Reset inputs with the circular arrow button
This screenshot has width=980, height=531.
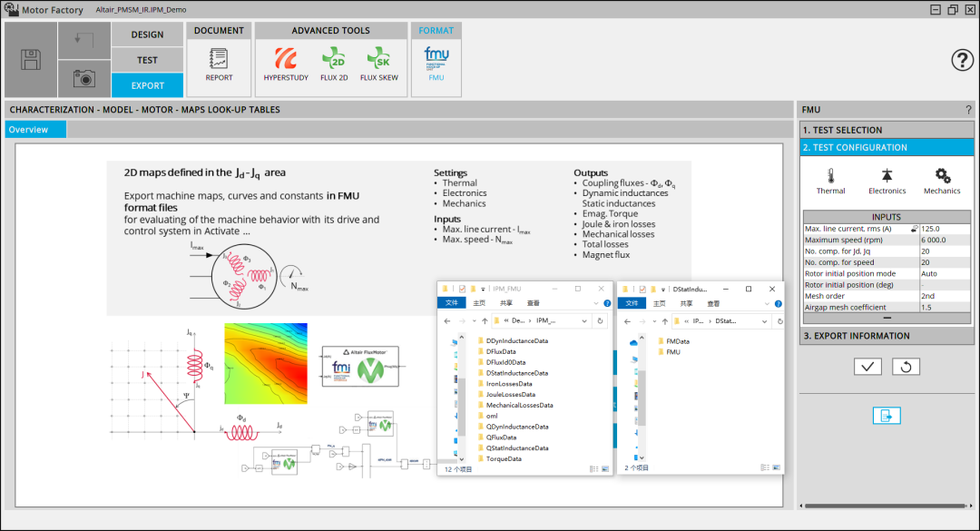pyautogui.click(x=906, y=367)
